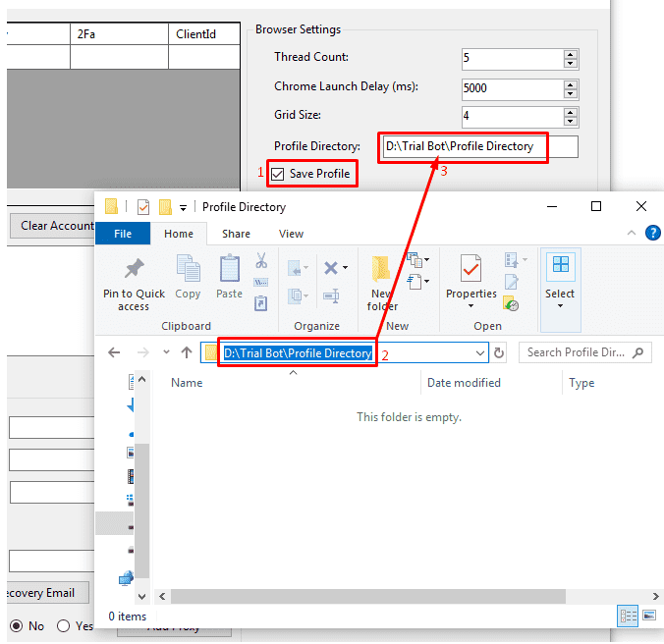Click the Copy path icon in Clipboard
Viewport: 664px width, 644px height.
tap(261, 282)
